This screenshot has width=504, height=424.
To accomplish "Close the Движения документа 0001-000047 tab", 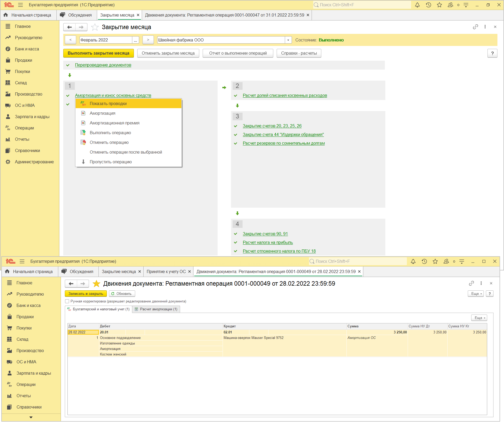I will coord(308,15).
